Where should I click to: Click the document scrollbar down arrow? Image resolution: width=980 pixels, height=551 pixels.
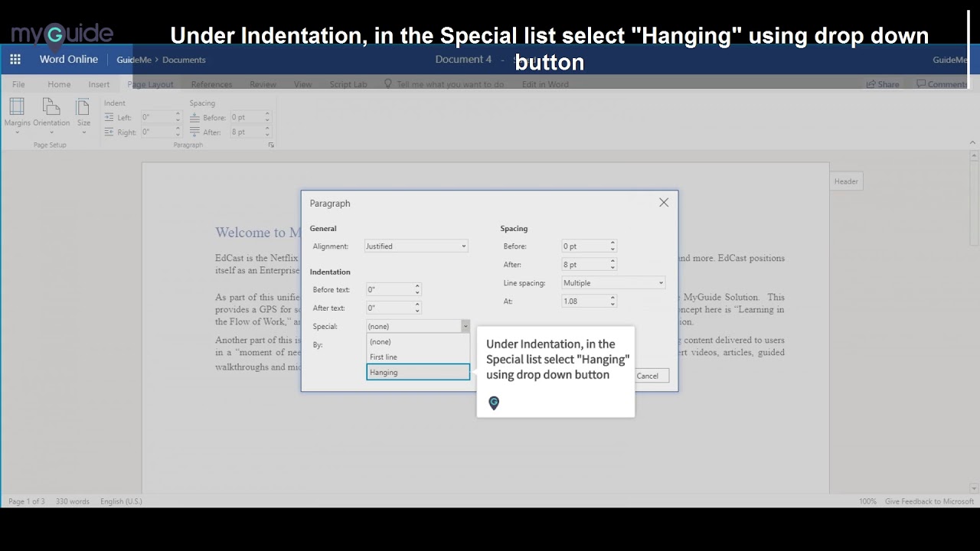tap(974, 488)
